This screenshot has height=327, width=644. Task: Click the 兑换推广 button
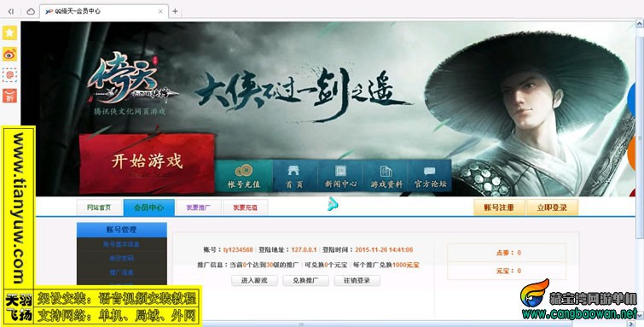click(305, 281)
